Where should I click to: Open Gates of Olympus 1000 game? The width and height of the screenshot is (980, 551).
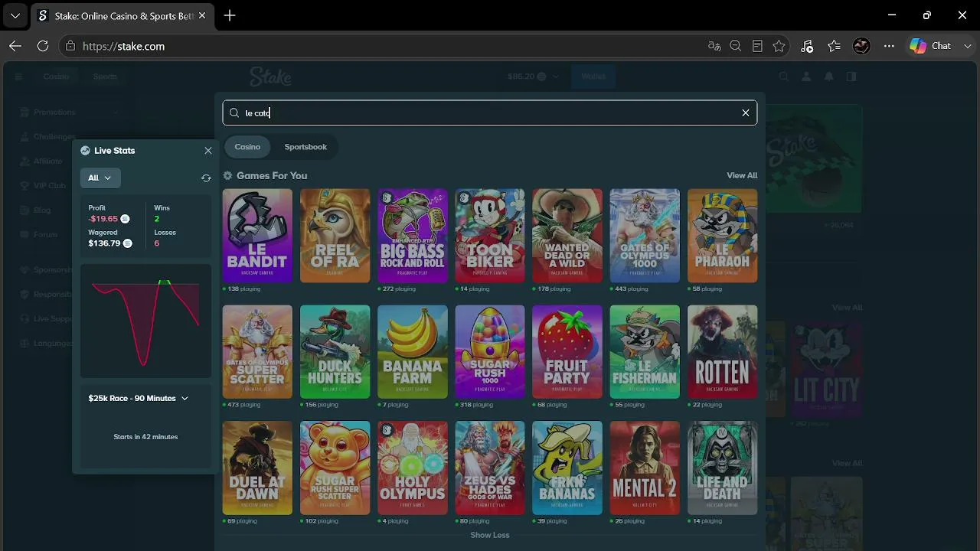point(645,236)
